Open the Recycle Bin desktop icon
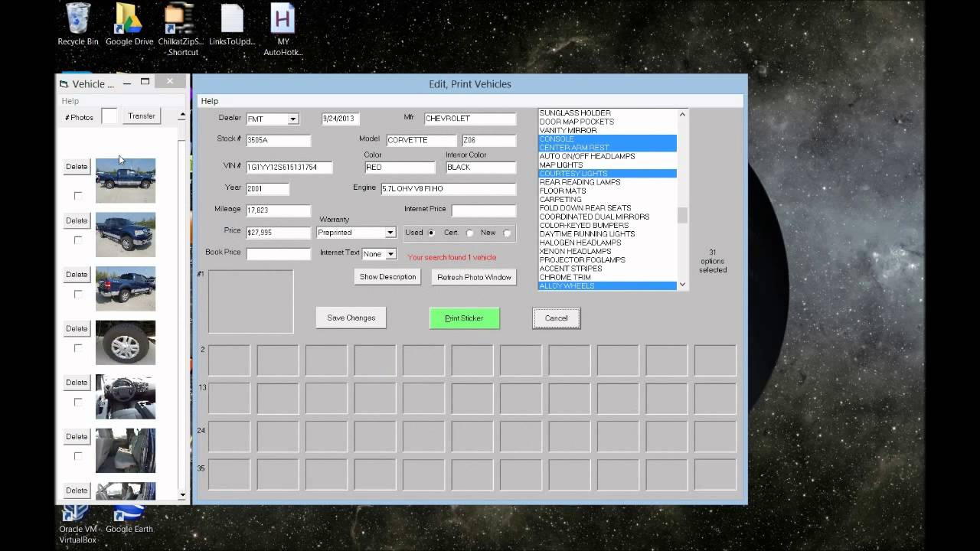Image resolution: width=980 pixels, height=551 pixels. click(78, 24)
